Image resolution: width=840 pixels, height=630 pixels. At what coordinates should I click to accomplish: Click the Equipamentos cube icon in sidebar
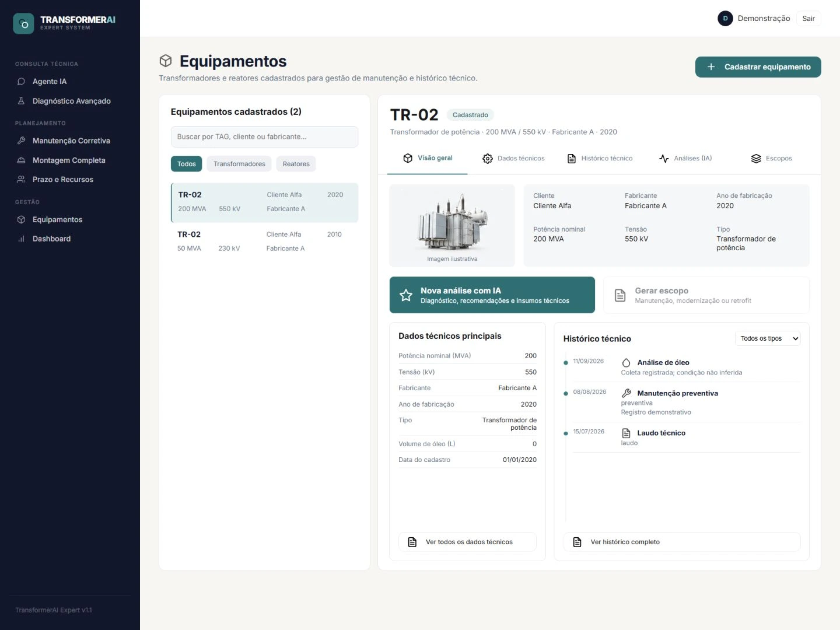click(x=21, y=219)
